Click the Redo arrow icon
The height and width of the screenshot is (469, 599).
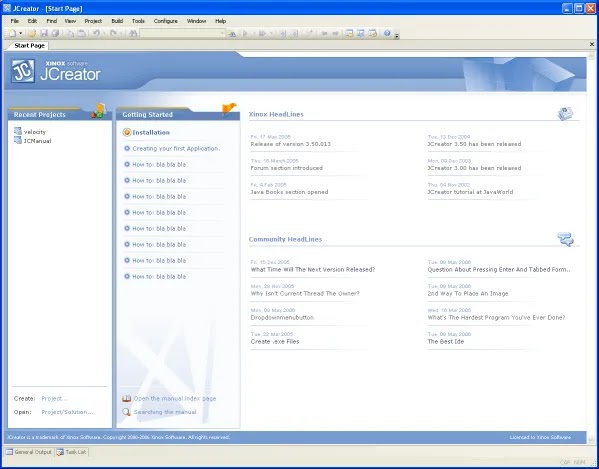tap(113, 34)
